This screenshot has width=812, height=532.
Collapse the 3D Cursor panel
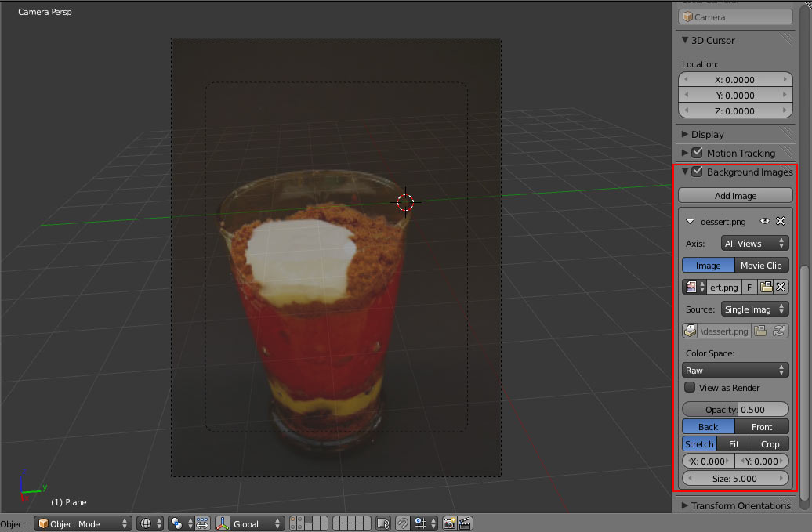pyautogui.click(x=684, y=40)
